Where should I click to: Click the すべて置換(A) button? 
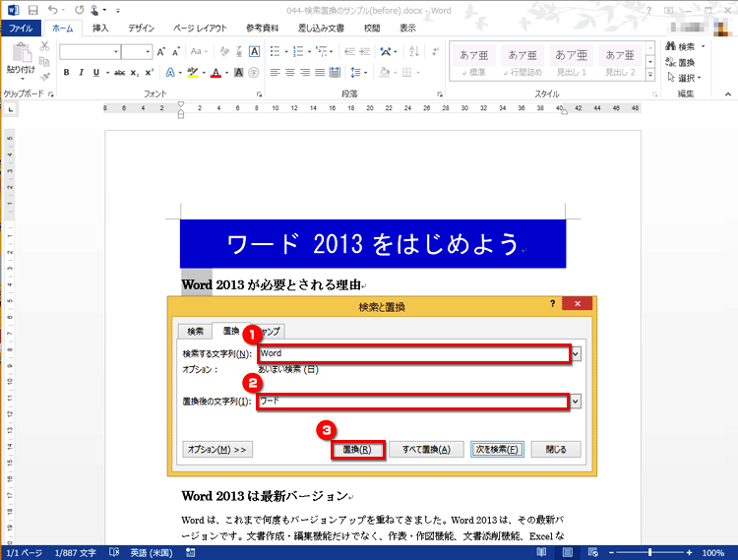tap(426, 450)
